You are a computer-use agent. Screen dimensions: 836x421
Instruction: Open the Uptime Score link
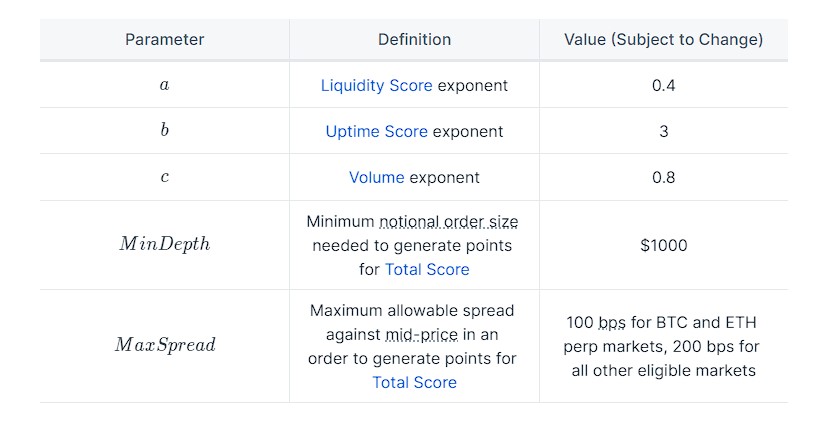[376, 132]
